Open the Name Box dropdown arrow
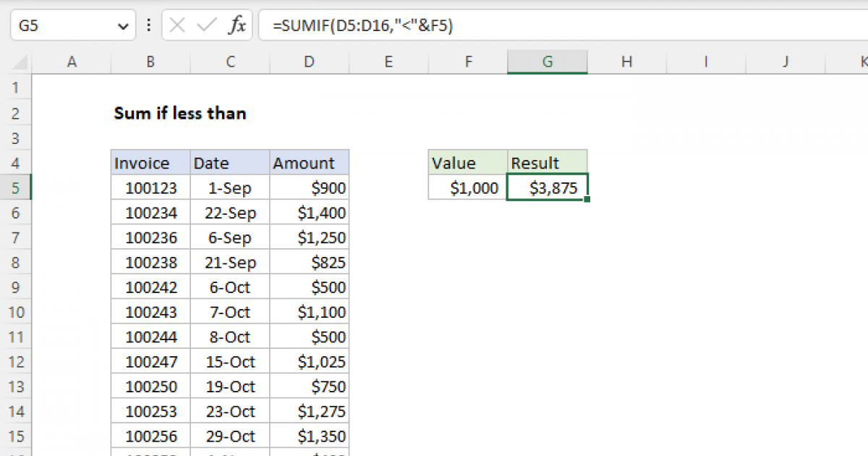 click(122, 26)
